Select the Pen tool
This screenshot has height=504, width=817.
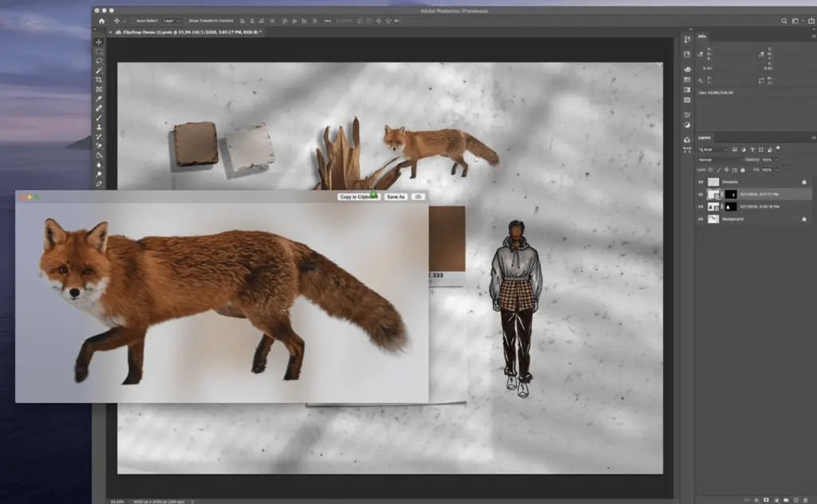(x=99, y=183)
